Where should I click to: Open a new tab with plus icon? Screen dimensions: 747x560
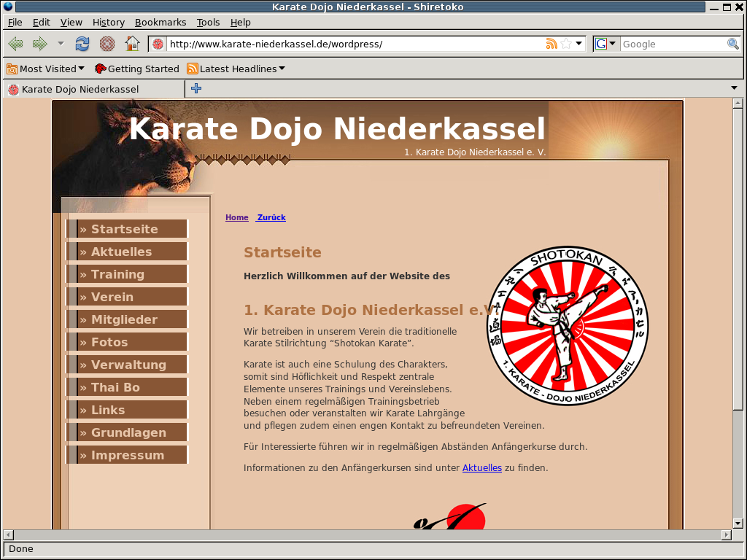pyautogui.click(x=196, y=89)
